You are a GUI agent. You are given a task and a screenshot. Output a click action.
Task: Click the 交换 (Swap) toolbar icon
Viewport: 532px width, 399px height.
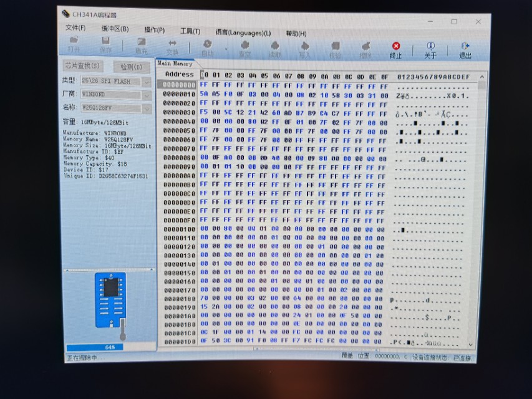(x=173, y=44)
